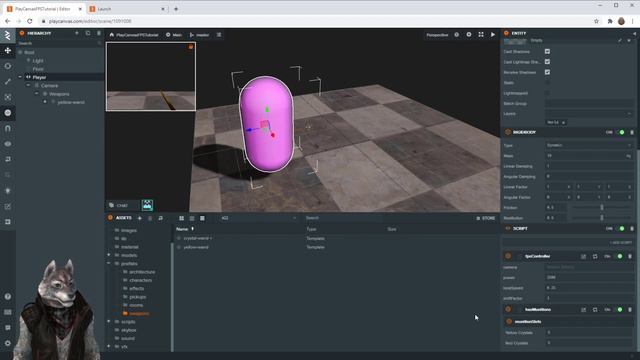Open a new browser tab
This screenshot has height=360, width=640.
click(x=176, y=9)
